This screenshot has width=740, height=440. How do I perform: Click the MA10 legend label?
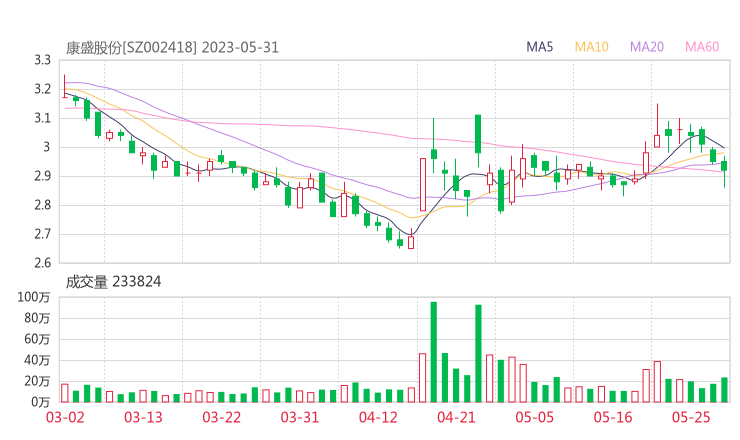(591, 47)
